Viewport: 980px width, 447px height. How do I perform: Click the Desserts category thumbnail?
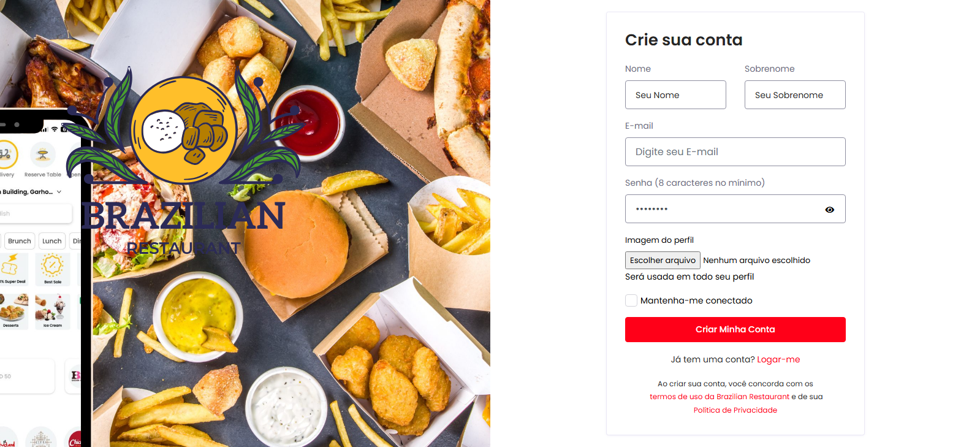(x=12, y=311)
